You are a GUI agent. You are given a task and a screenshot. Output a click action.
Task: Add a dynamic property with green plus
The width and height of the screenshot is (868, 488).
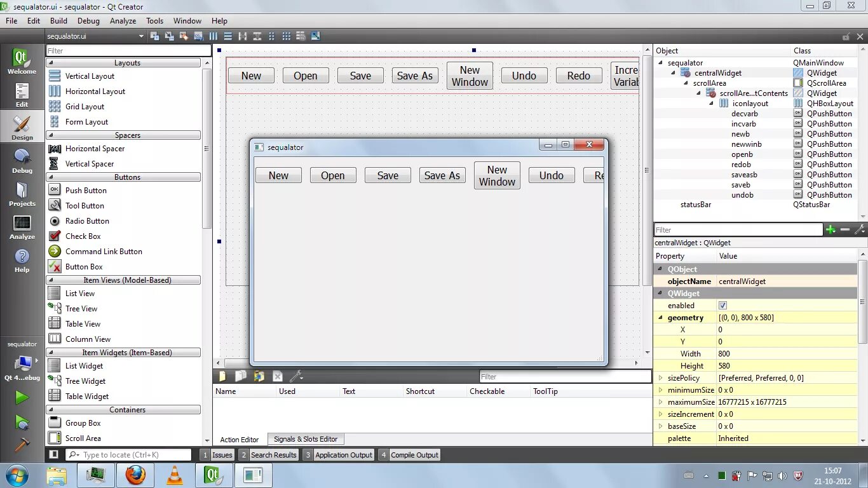(831, 229)
